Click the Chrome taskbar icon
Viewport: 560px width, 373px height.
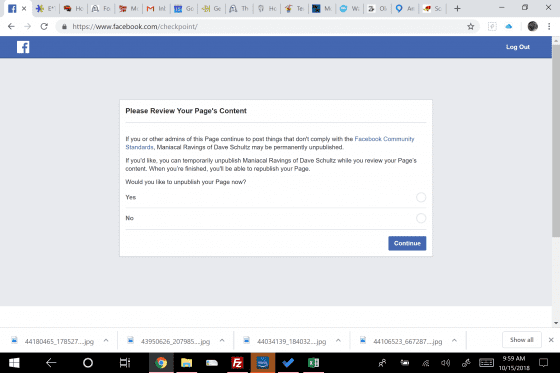[161, 363]
